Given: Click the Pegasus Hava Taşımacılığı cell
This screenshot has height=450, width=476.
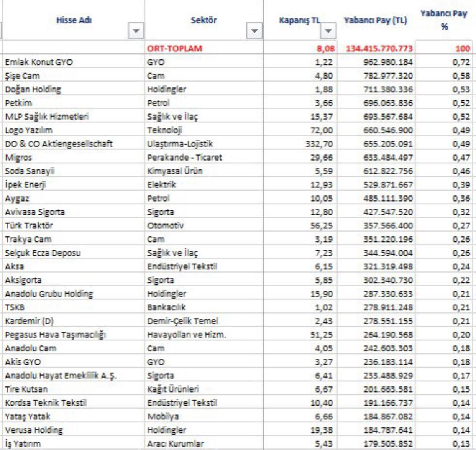Looking at the screenshot, I should (x=74, y=335).
